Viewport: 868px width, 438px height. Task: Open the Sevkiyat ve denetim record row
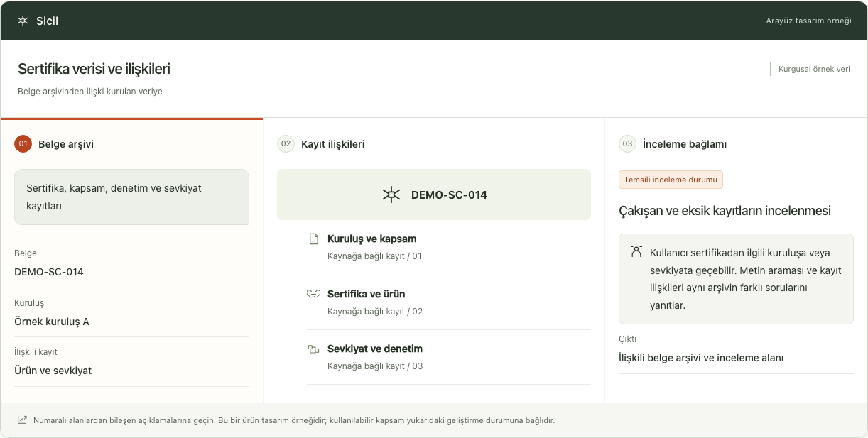pos(448,357)
